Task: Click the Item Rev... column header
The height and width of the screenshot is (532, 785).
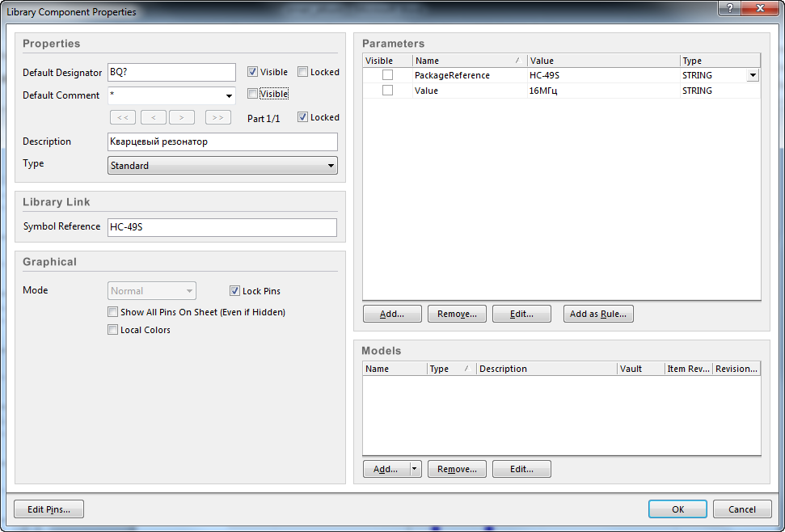Action: pyautogui.click(x=688, y=369)
